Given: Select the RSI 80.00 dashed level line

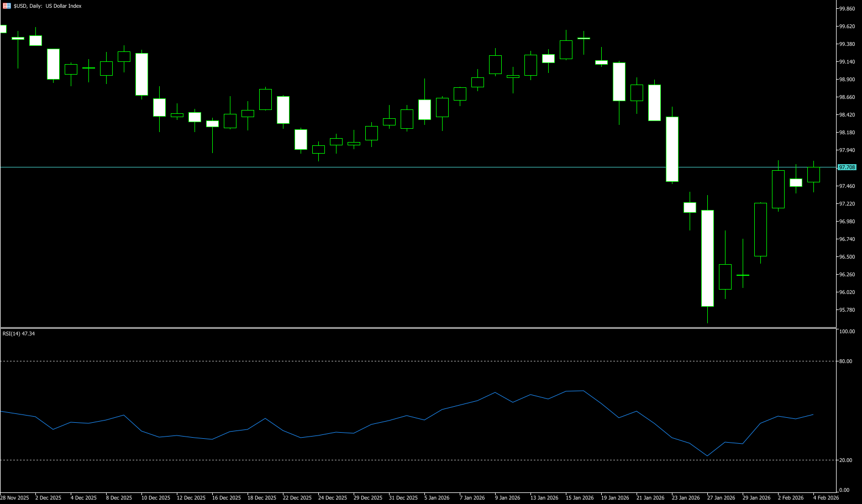Looking at the screenshot, I should [387, 361].
